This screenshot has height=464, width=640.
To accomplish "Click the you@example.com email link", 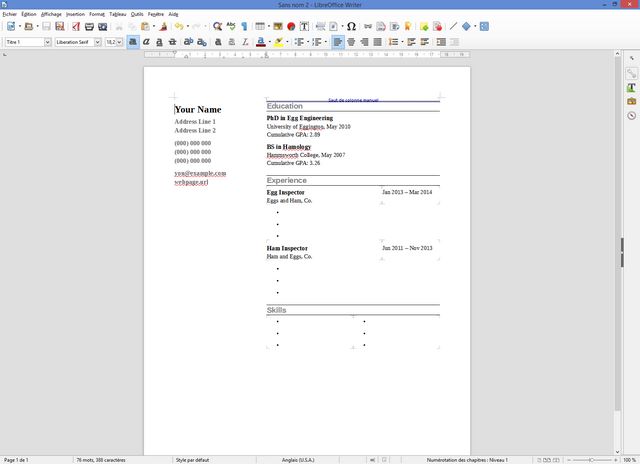I will pos(200,173).
